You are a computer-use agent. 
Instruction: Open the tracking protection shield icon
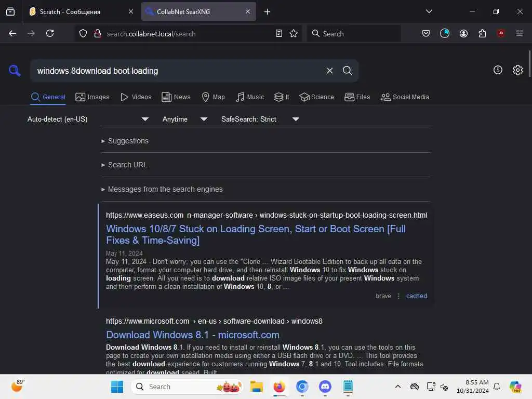83,33
